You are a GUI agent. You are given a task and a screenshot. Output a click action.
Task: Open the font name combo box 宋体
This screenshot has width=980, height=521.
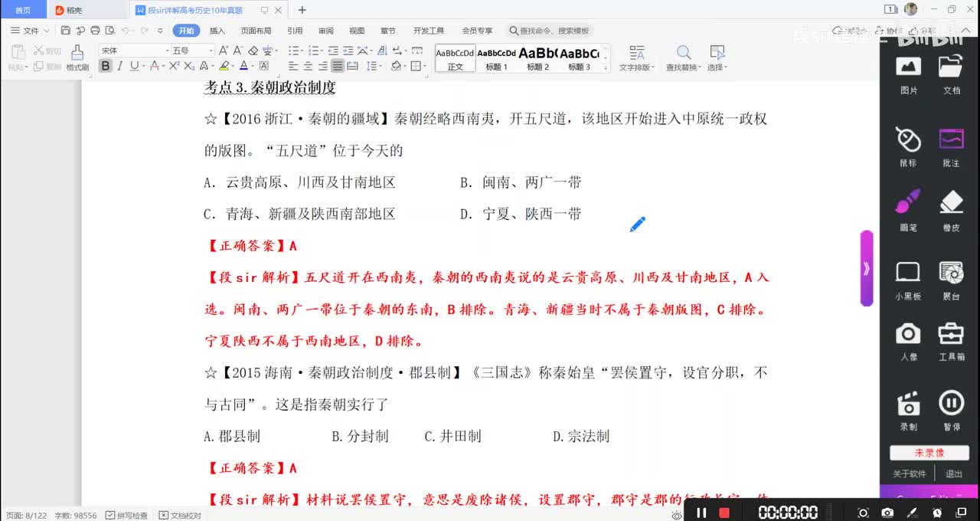point(133,51)
